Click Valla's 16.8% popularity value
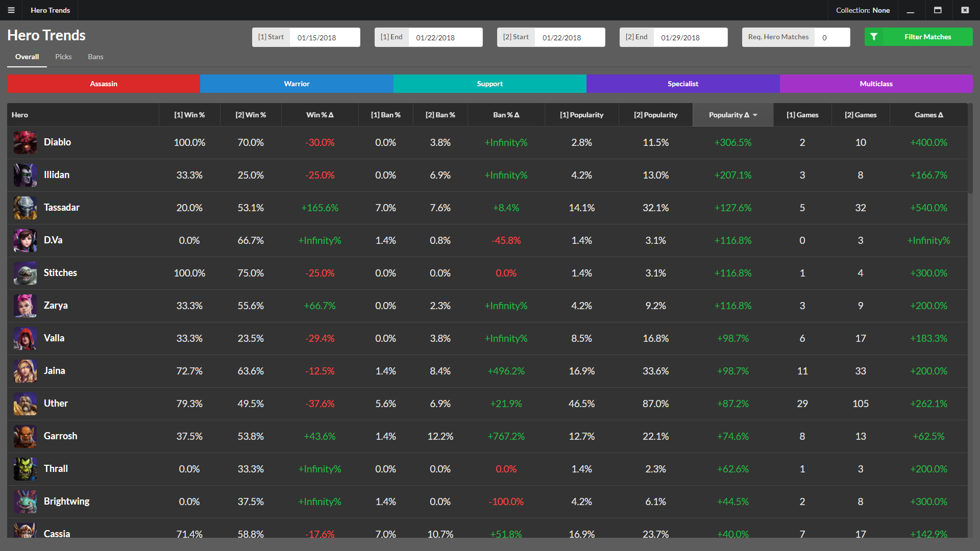The image size is (980, 551). click(x=656, y=338)
